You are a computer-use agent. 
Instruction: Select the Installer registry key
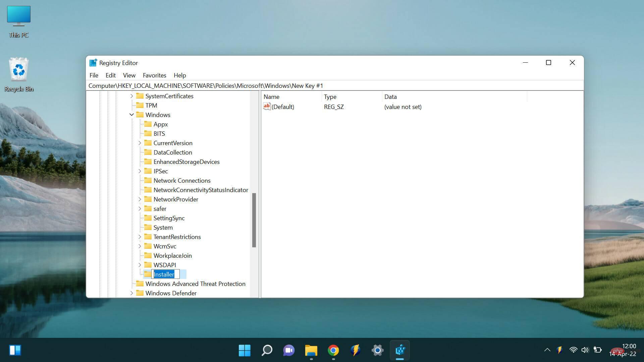coord(164,274)
